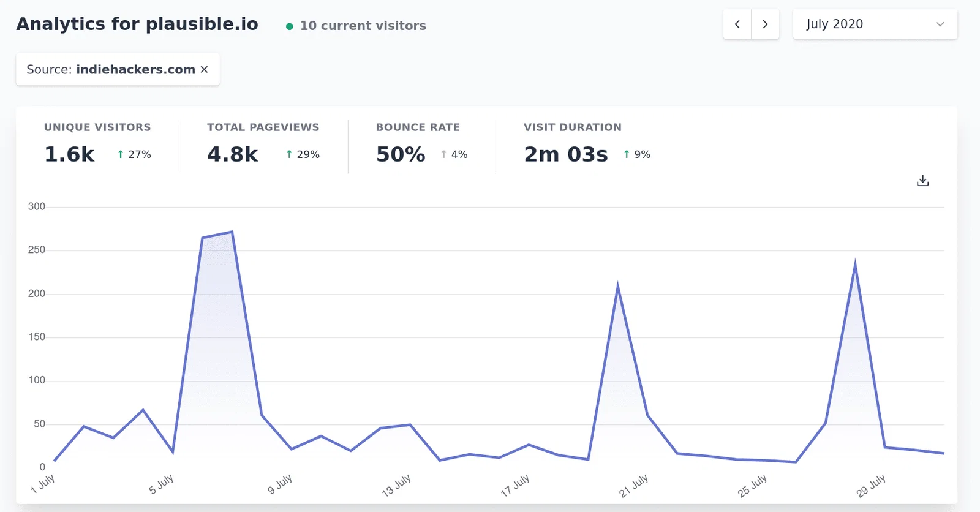Click the 5 July x-axis label
This screenshot has height=512, width=980.
(x=161, y=484)
